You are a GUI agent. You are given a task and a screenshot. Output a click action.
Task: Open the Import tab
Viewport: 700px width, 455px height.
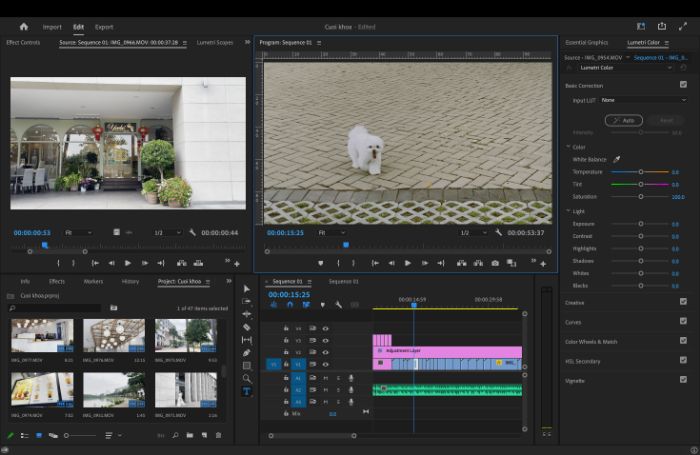click(x=52, y=27)
